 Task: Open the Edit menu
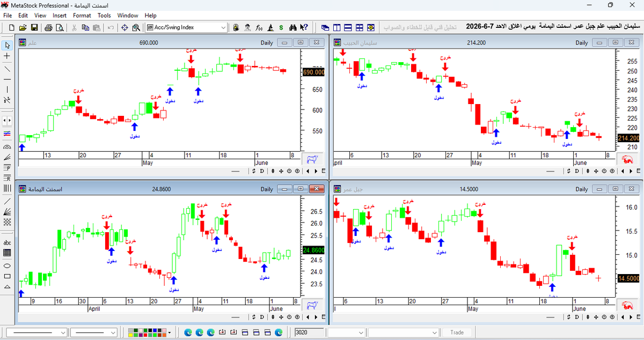[23, 16]
